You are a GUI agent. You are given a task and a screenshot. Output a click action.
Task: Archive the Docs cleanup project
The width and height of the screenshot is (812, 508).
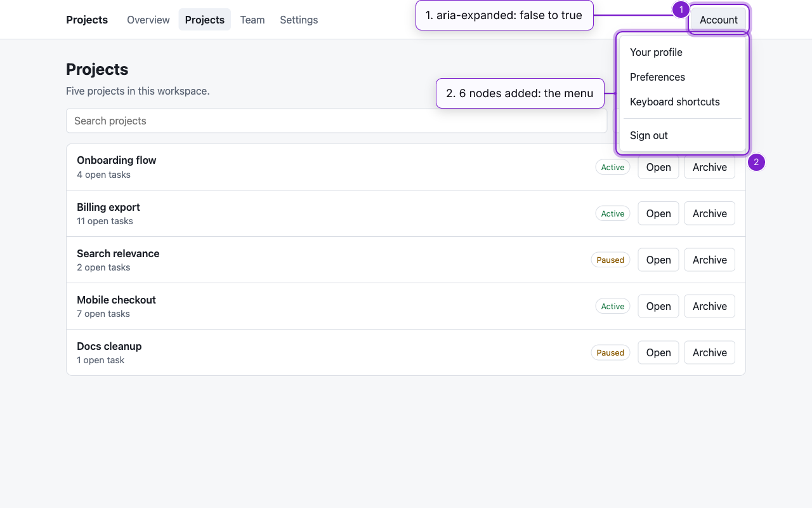tap(710, 352)
